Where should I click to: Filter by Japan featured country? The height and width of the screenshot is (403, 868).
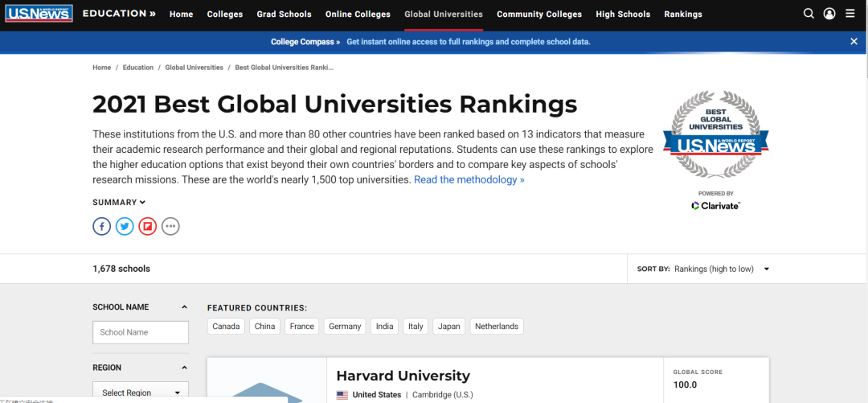coord(449,327)
